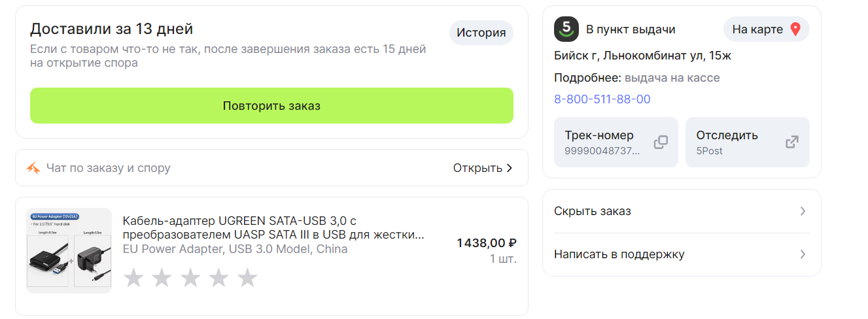868x319 pixels.
Task: Rate product with the first star
Action: pyautogui.click(x=133, y=278)
